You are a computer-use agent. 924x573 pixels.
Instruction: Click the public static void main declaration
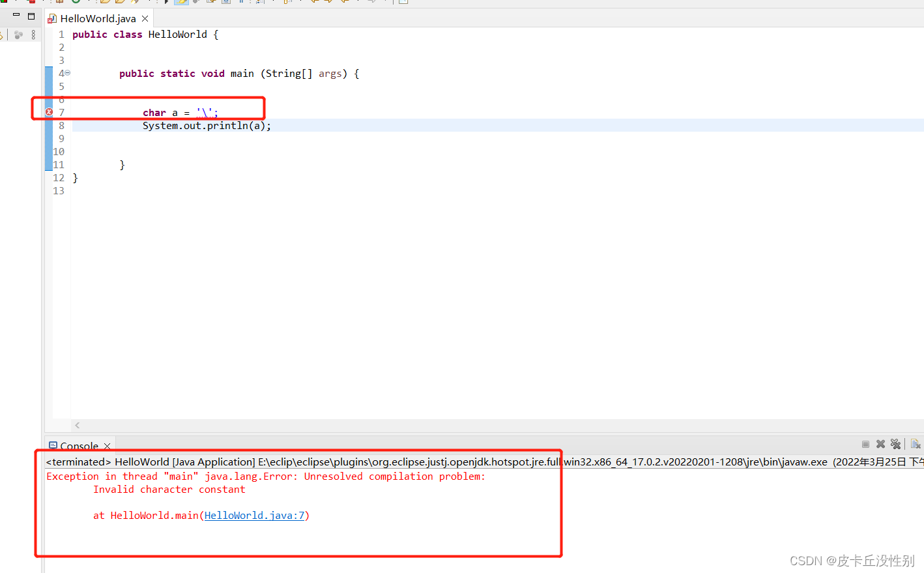click(x=239, y=73)
